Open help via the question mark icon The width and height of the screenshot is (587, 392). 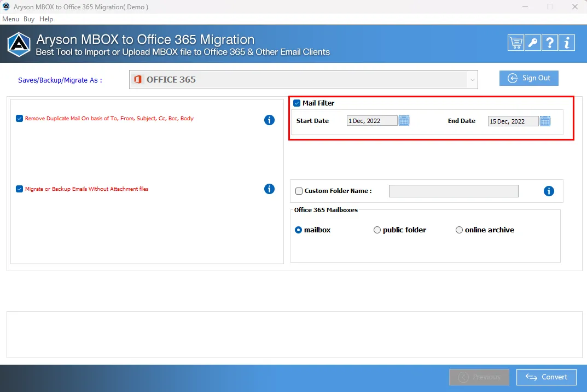(550, 43)
